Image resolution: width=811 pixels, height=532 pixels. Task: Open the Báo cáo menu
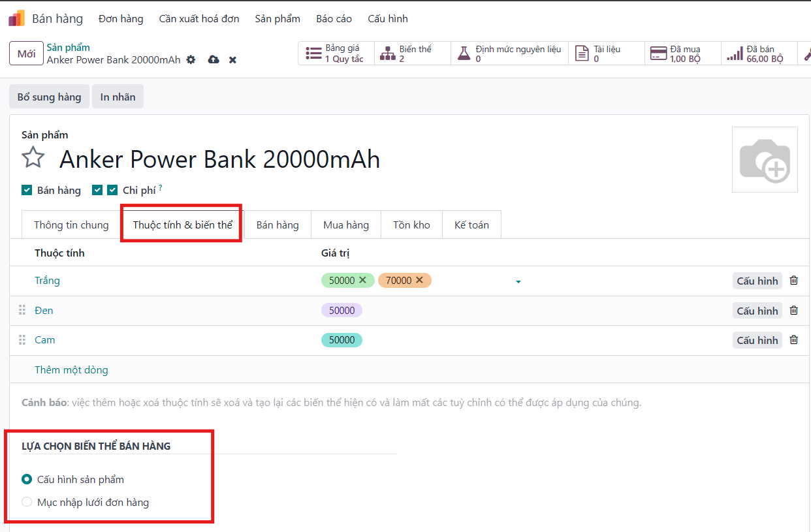pyautogui.click(x=334, y=19)
